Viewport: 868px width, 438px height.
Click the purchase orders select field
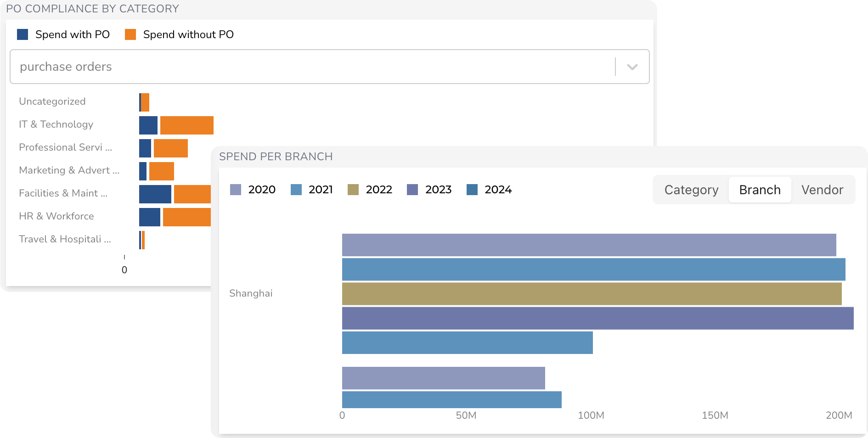click(x=329, y=67)
